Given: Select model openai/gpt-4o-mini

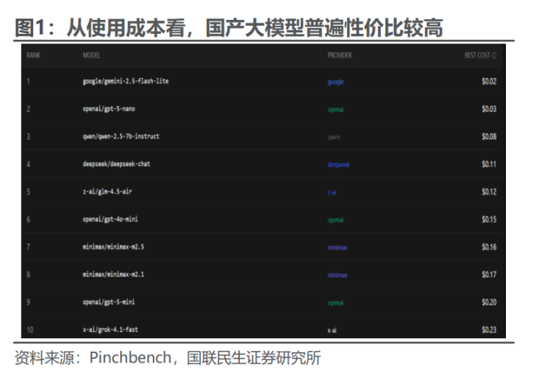Looking at the screenshot, I should 110,219.
